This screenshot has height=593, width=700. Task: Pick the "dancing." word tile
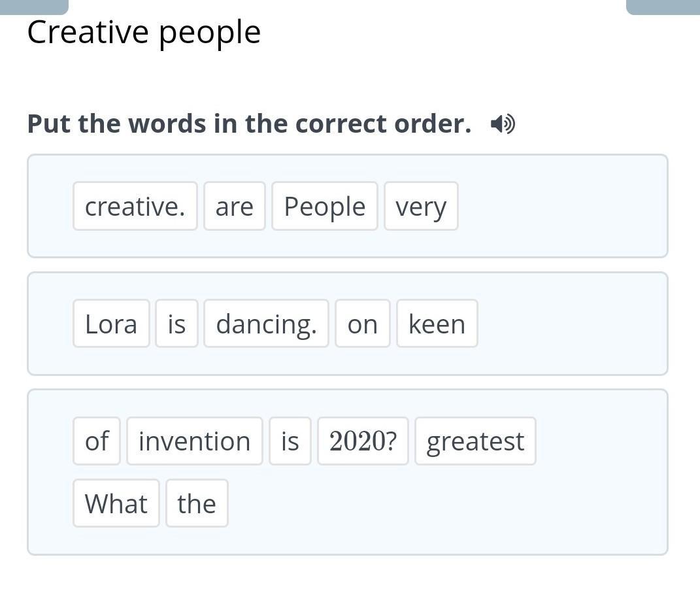[266, 324]
